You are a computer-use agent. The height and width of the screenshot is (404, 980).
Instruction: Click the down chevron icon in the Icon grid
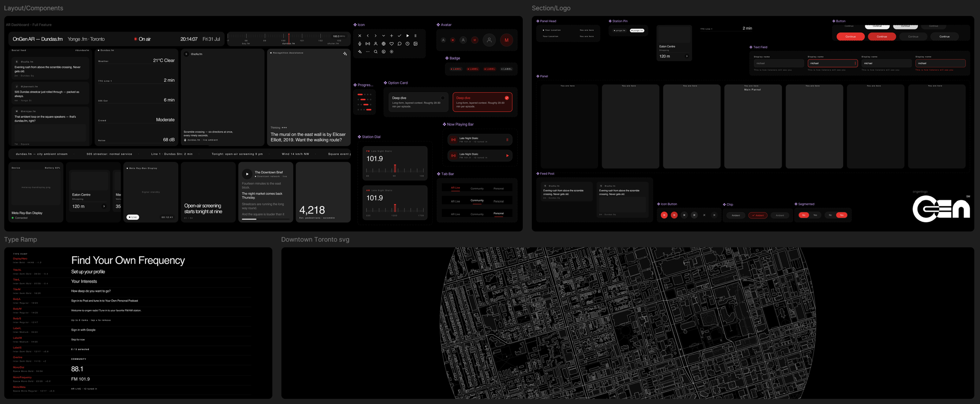tap(384, 36)
